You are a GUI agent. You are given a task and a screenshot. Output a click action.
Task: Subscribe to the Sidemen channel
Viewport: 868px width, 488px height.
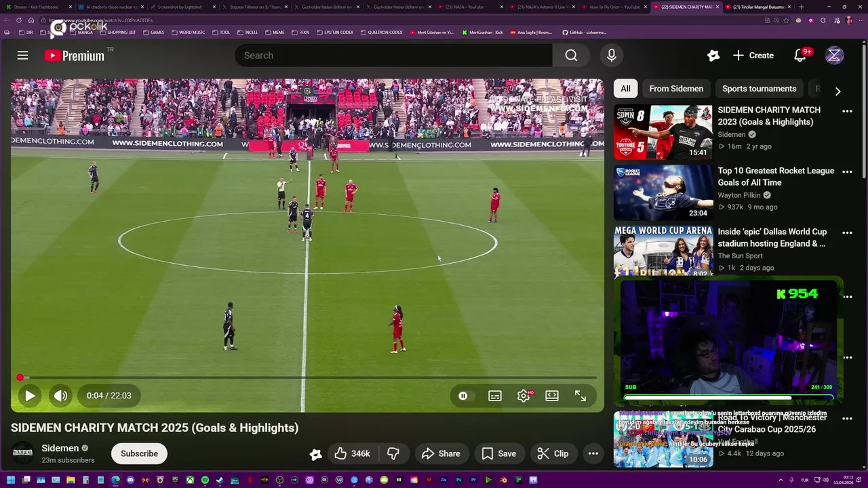point(139,453)
